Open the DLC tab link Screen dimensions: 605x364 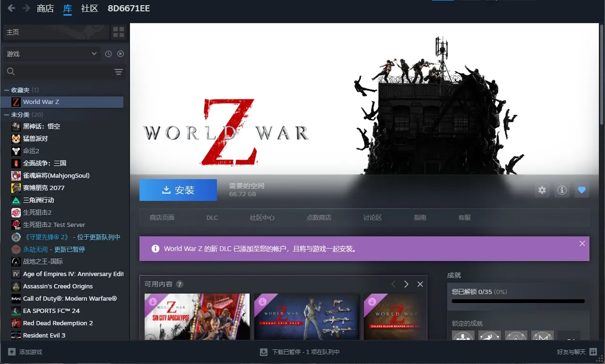(x=212, y=217)
